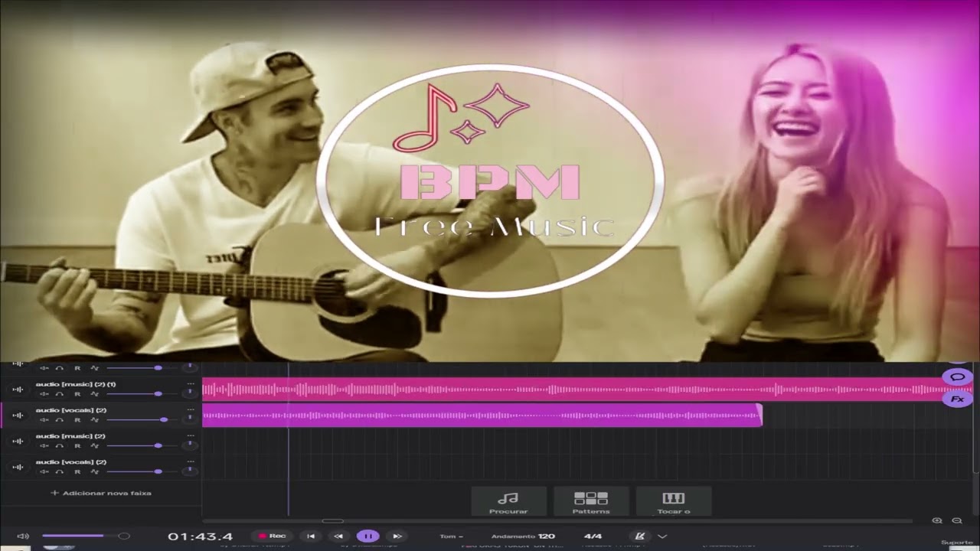
Task: Open the Tocar o keyboard panel
Action: 674,501
